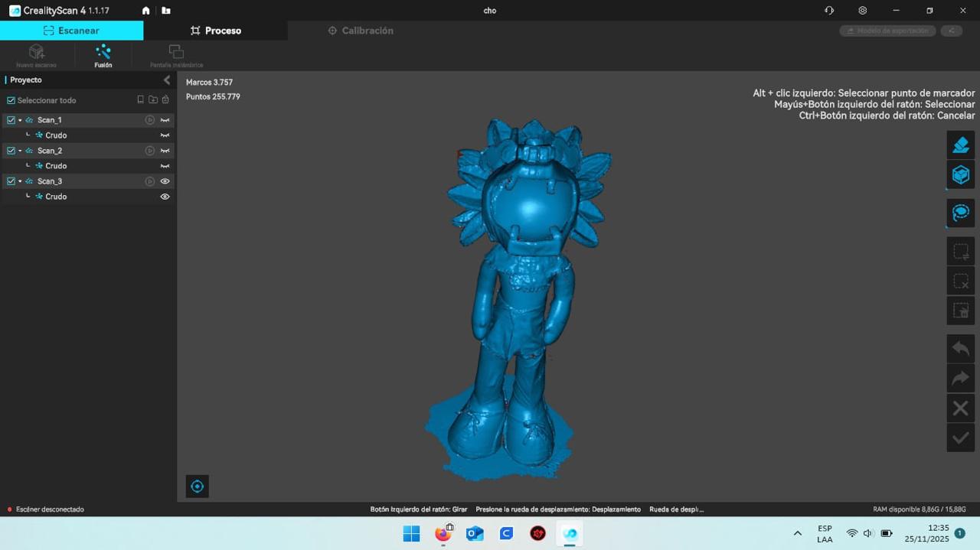The width and height of the screenshot is (980, 550).
Task: Click the play icon on Scan_2 row
Action: pyautogui.click(x=150, y=151)
